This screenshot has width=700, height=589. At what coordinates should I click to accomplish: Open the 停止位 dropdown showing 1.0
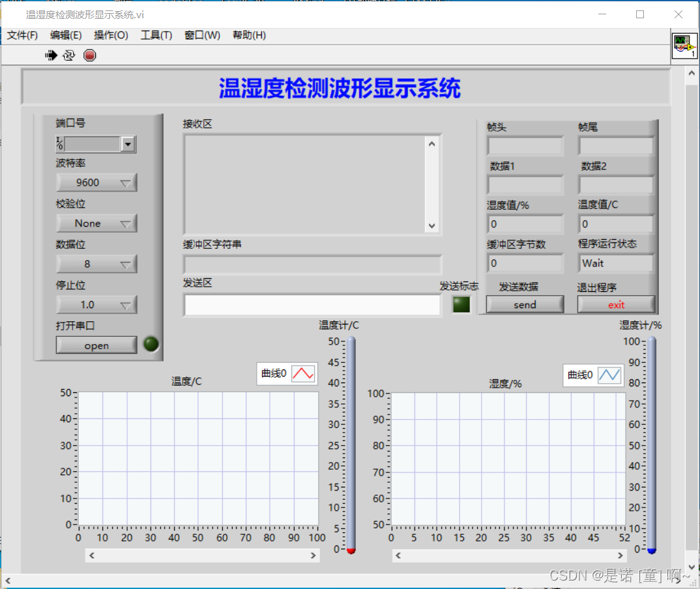click(96, 304)
